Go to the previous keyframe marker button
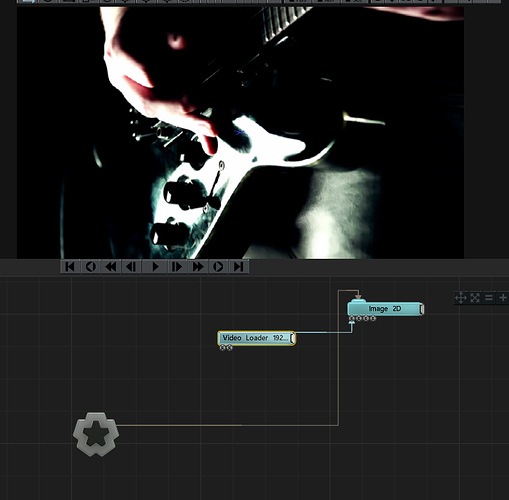This screenshot has width=509, height=500. [x=91, y=267]
